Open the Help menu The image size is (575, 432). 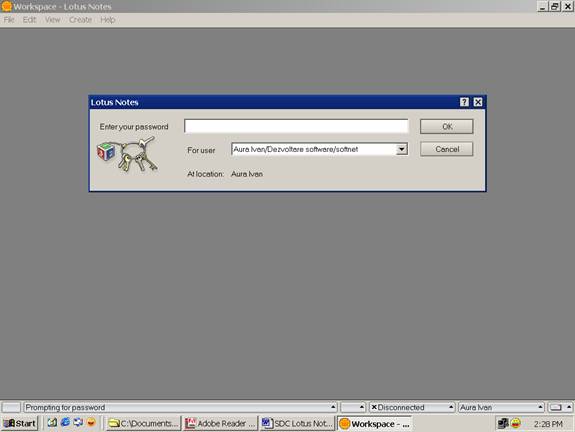coord(108,20)
